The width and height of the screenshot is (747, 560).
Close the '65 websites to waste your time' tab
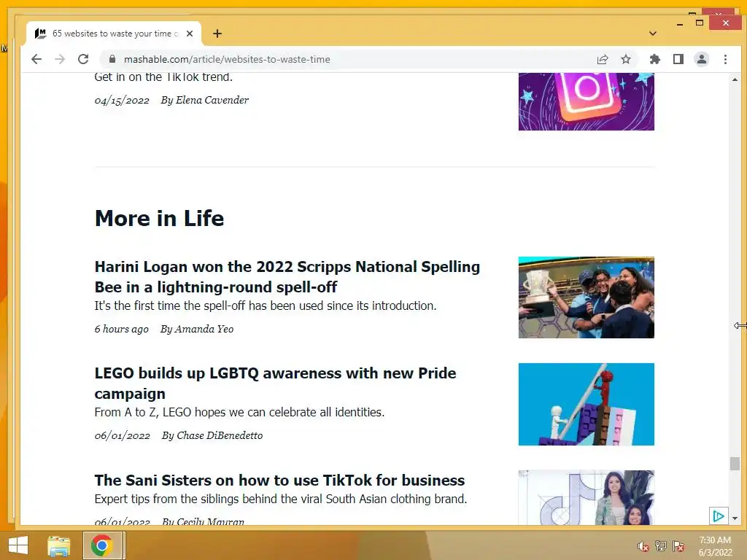point(190,34)
